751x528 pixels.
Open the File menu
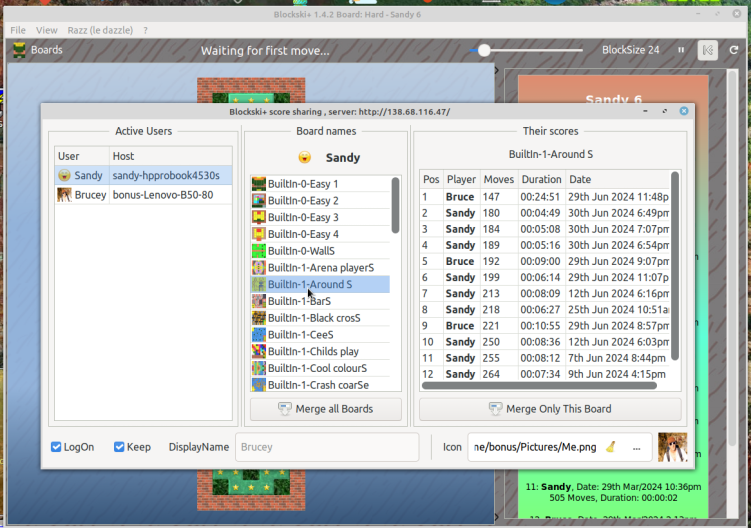(18, 30)
